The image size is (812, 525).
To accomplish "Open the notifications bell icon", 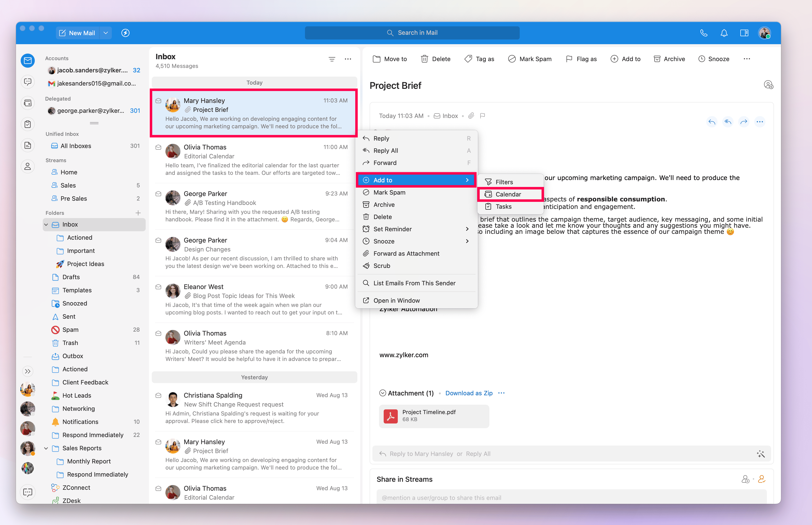I will point(724,33).
